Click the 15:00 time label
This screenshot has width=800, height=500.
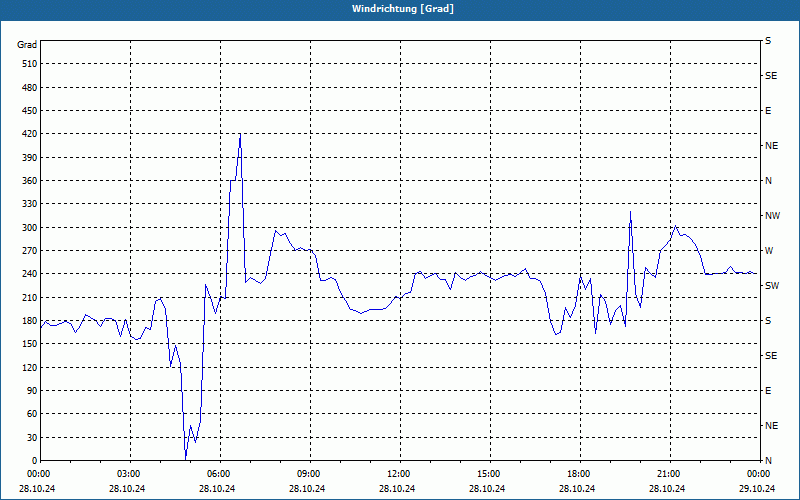(x=489, y=474)
